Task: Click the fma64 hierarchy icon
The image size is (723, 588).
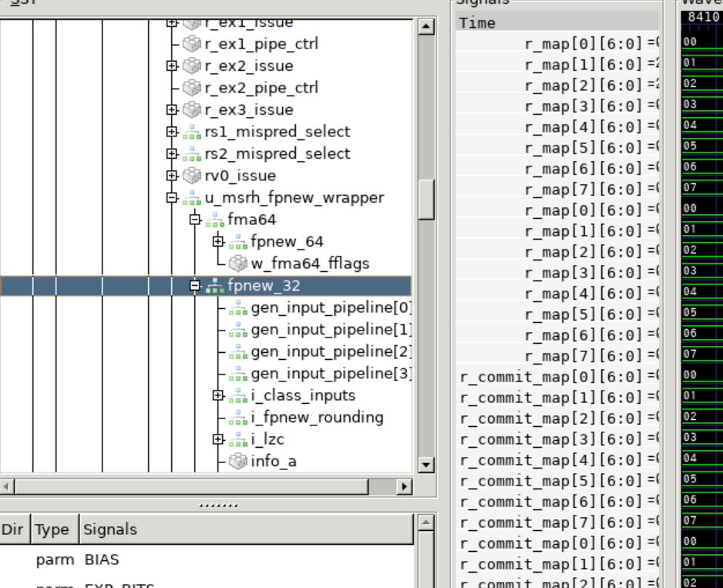Action: tap(215, 220)
